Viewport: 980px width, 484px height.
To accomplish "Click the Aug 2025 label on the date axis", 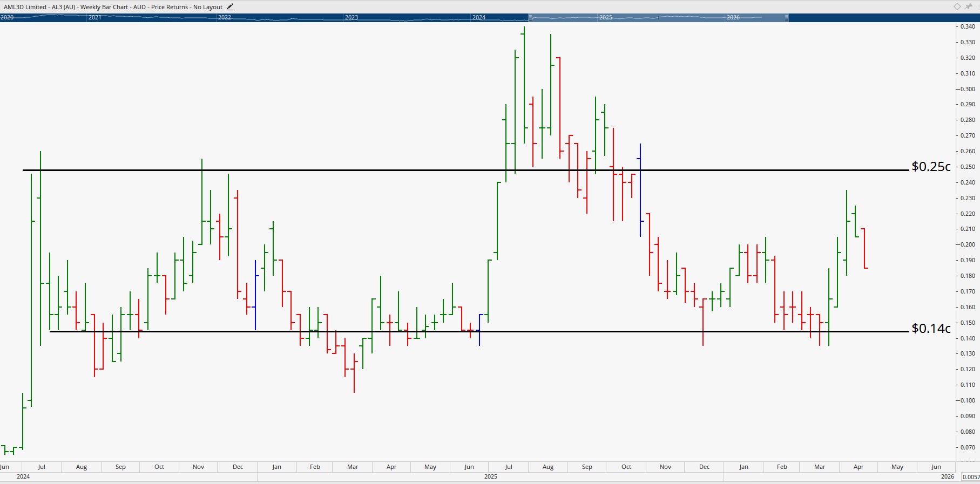I will (548, 467).
